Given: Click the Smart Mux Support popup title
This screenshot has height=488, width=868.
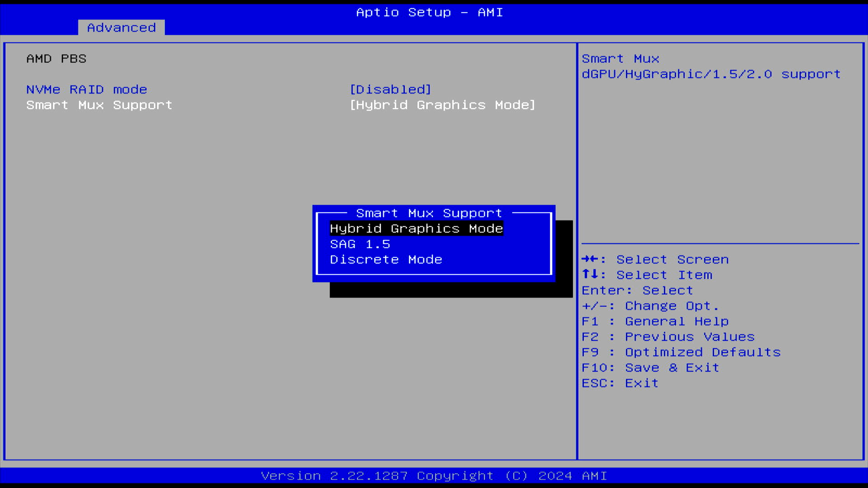Looking at the screenshot, I should (x=429, y=213).
